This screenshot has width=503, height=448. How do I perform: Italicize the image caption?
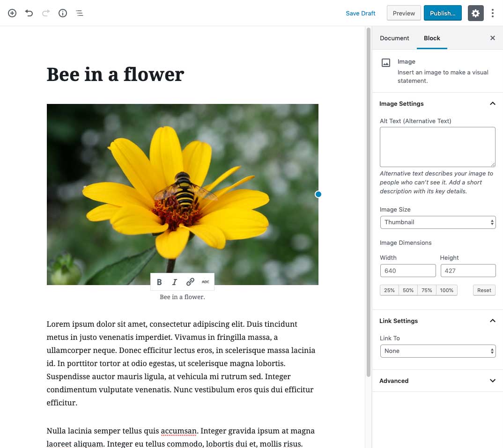pyautogui.click(x=174, y=282)
